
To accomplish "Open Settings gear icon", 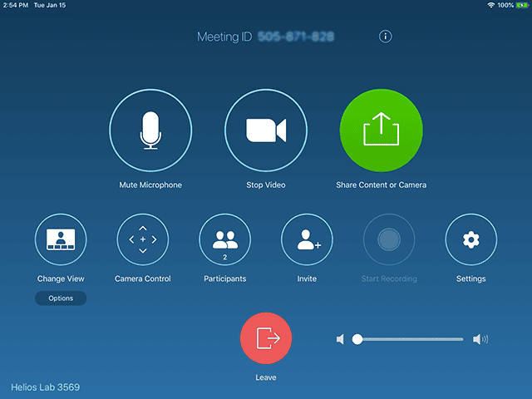I will pyautogui.click(x=471, y=239).
